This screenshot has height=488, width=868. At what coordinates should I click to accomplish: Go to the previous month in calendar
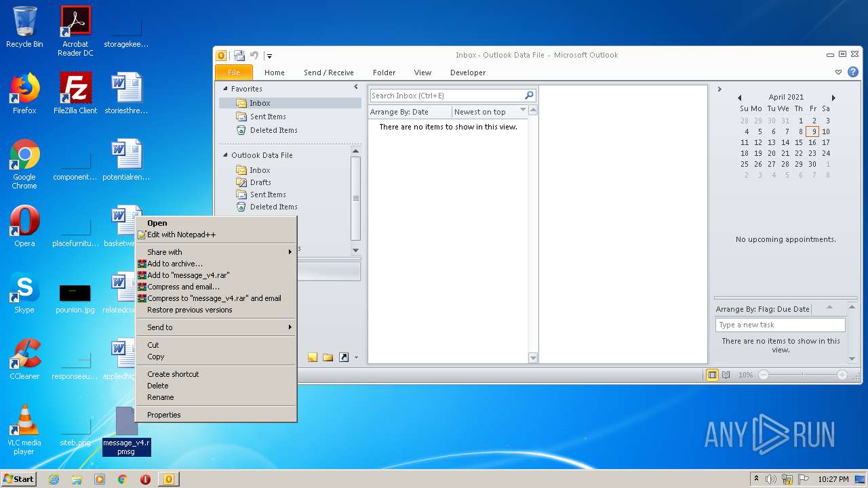[x=739, y=98]
